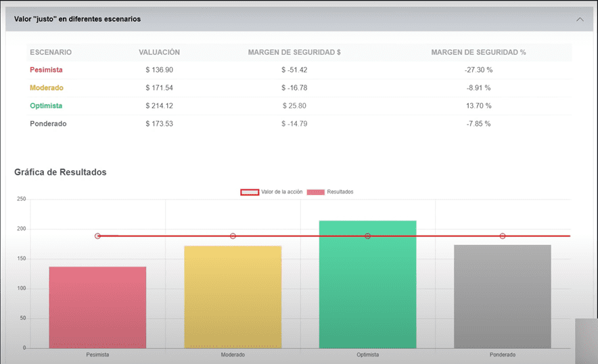Collapse the Valor "justo" panel chevron

coord(580,20)
